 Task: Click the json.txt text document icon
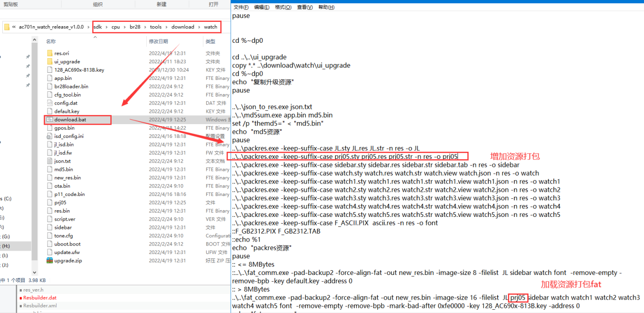(50, 161)
